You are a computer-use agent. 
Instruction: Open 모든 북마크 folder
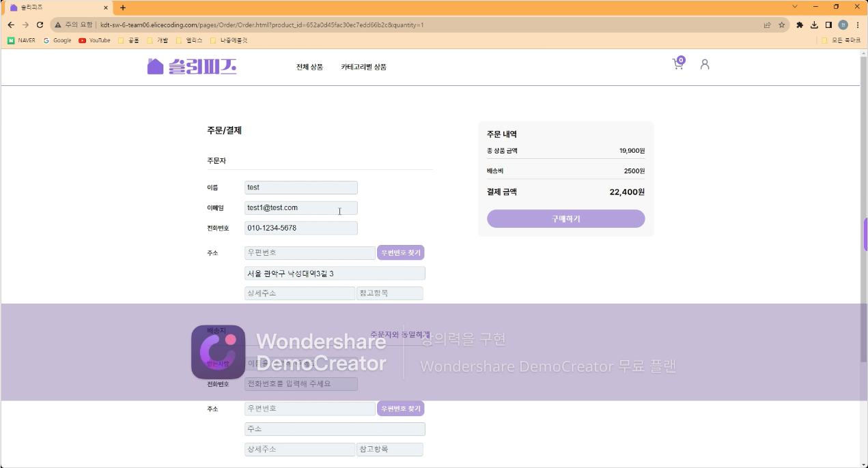[x=841, y=40]
